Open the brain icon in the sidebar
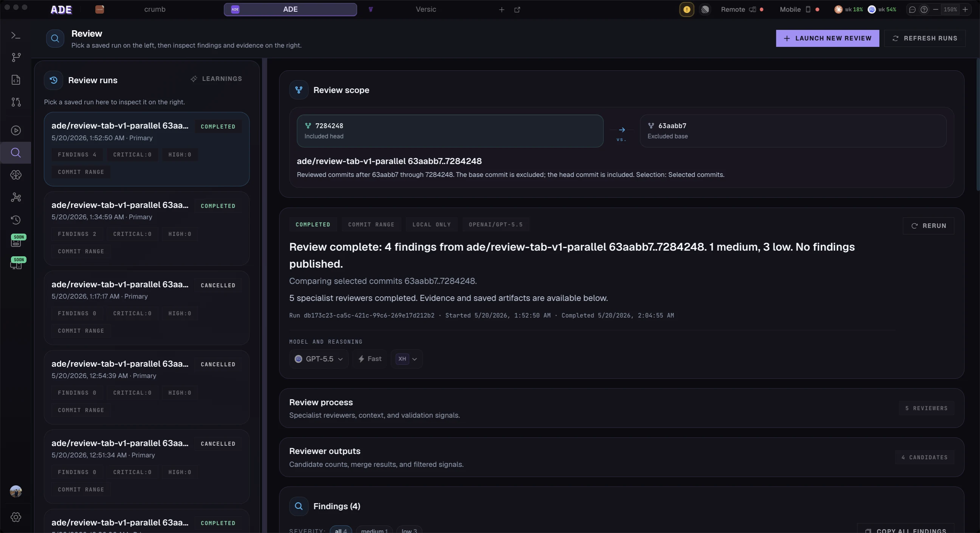This screenshot has width=980, height=533. [16, 175]
